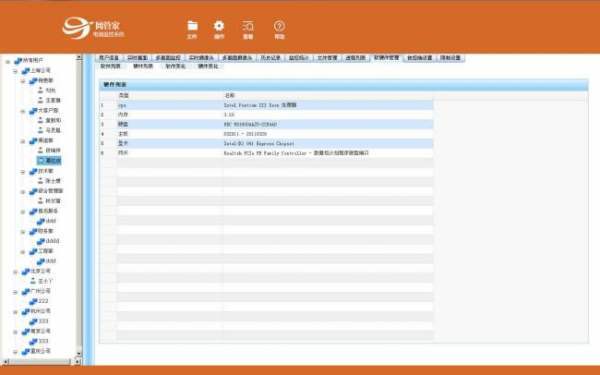Select the 显卡 row in hardware table
The height and width of the screenshot is (375, 600).
[266, 143]
